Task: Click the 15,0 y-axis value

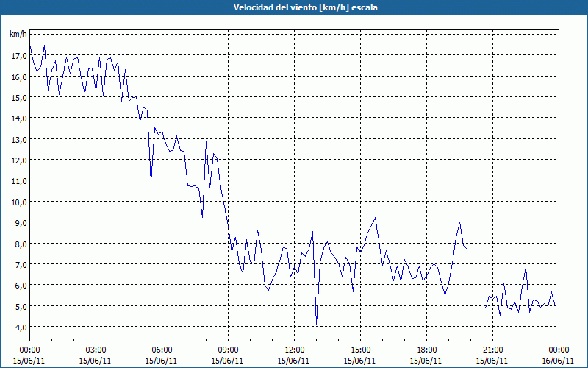Action: click(x=19, y=97)
